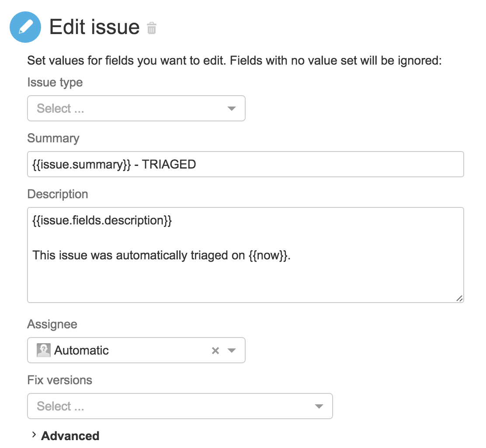Click the Assignee field label

(x=52, y=324)
